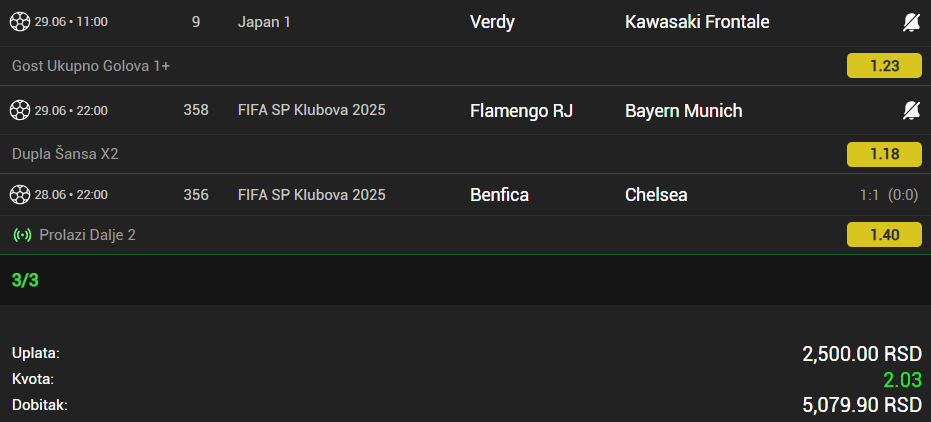Open the Flamengo RJ team name

point(521,110)
